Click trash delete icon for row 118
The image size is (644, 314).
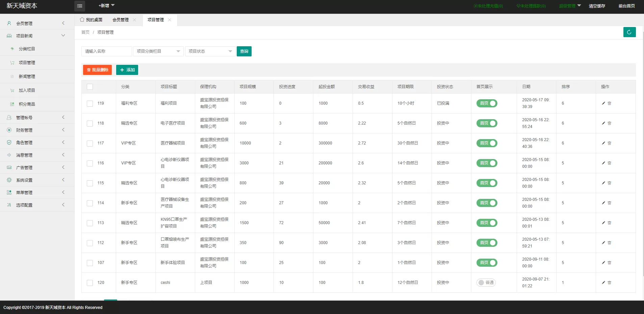coord(609,123)
